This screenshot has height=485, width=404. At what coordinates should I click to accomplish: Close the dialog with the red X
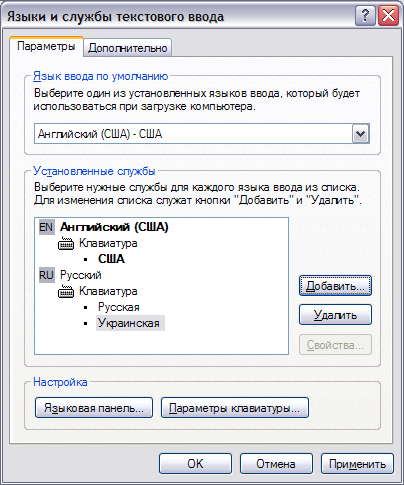coord(388,15)
